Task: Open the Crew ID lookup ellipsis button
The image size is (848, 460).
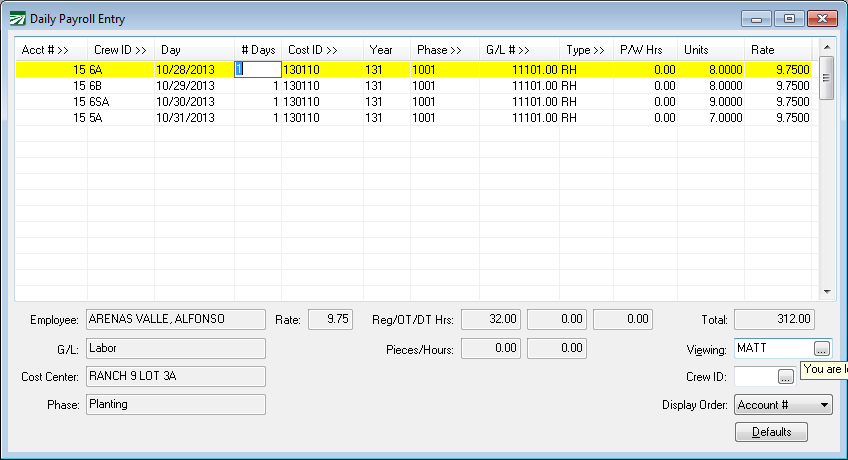Action: pos(785,376)
